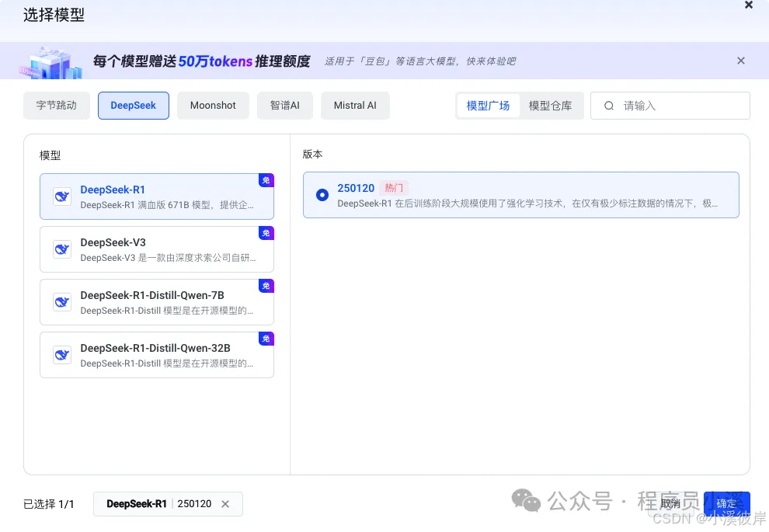The height and width of the screenshot is (532, 769).
Task: Choose the DeepSeek-R1-Distill-Qwen-7B model name
Action: pyautogui.click(x=152, y=295)
